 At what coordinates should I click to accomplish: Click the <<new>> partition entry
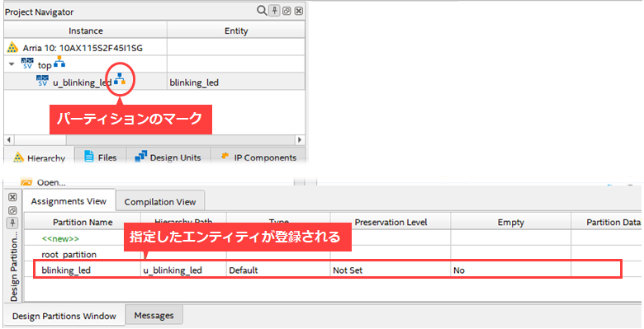click(x=60, y=238)
